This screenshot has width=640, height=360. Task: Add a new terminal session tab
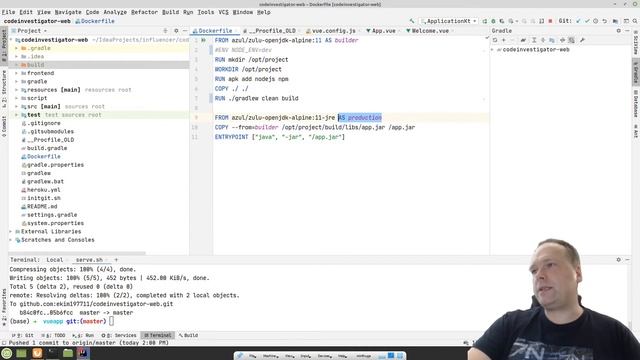point(116,260)
